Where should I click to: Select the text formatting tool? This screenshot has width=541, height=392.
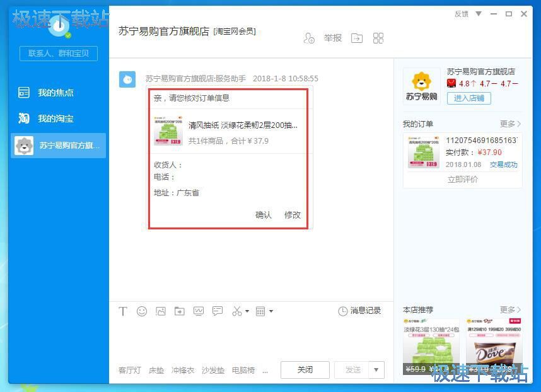pos(123,311)
